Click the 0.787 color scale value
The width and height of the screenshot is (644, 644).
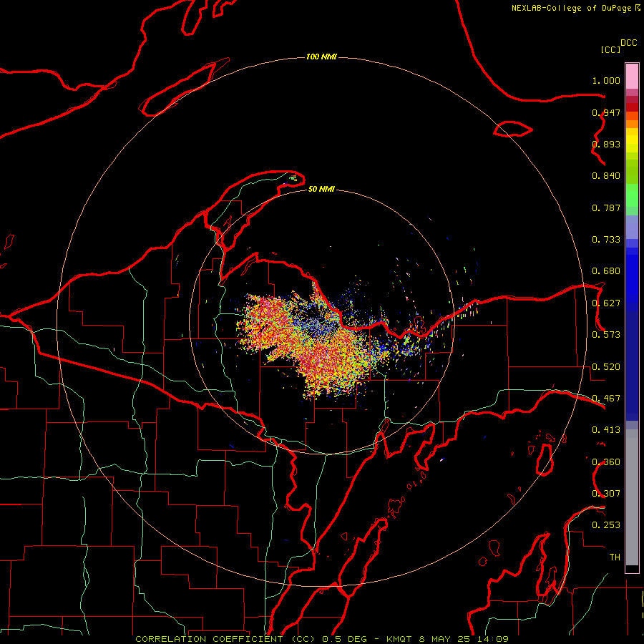pyautogui.click(x=606, y=208)
